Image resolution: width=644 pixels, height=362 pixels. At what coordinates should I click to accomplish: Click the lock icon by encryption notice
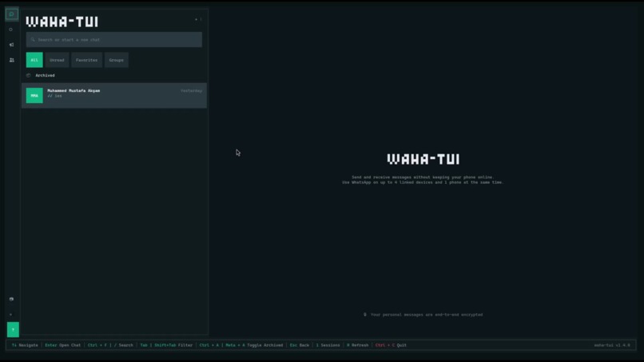point(364,315)
